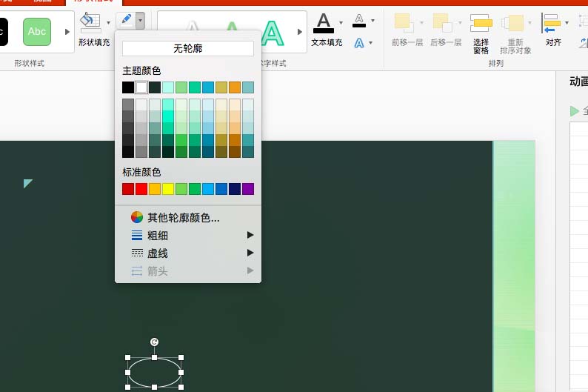Select standard purple color swatch
Image resolution: width=588 pixels, height=392 pixels.
[248, 189]
